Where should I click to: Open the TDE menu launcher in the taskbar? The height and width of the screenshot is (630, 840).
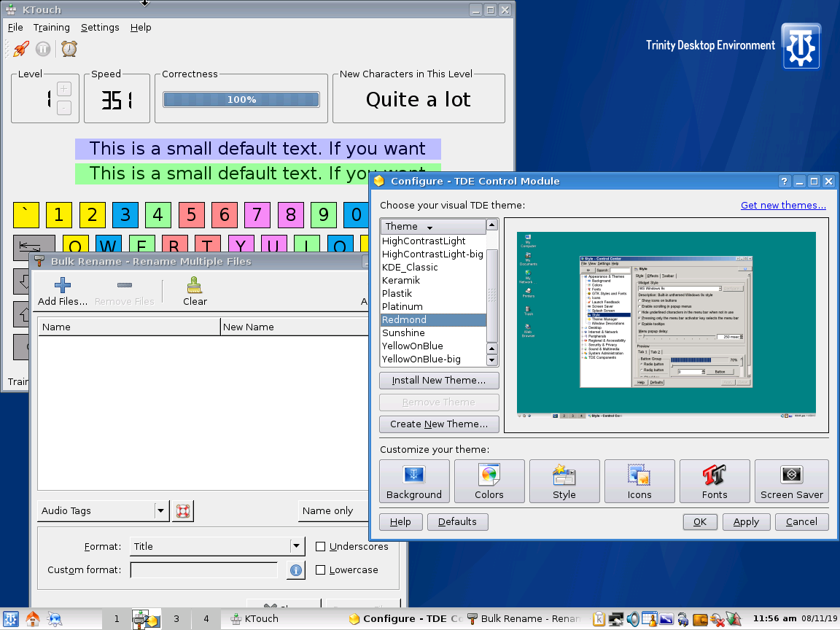tap(11, 619)
